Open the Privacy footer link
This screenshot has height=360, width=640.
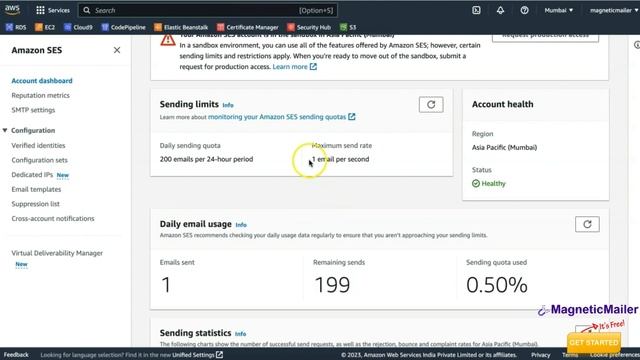tap(540, 355)
